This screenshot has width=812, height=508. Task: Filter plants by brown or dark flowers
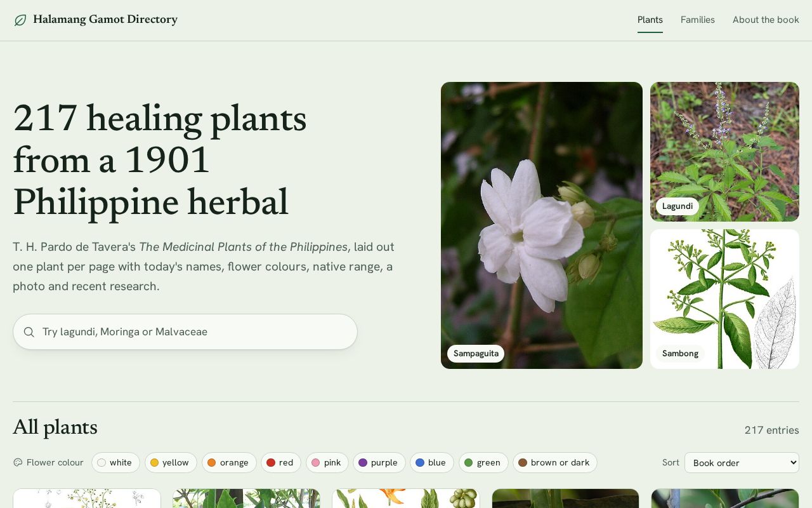pyautogui.click(x=555, y=463)
